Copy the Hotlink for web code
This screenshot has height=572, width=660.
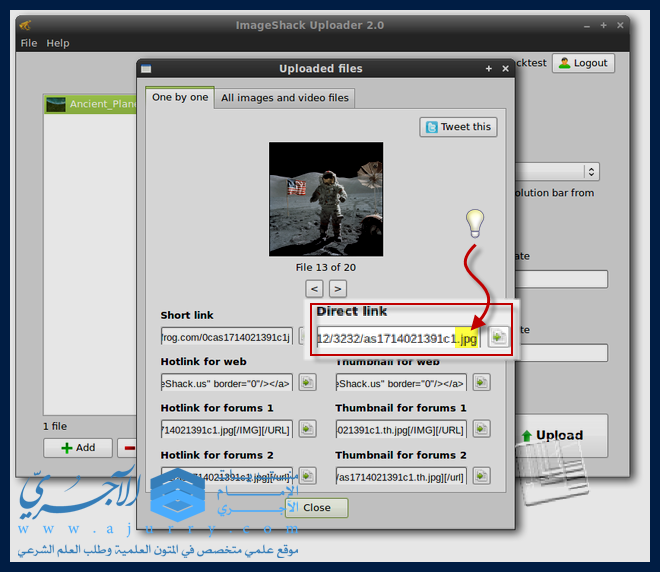tap(307, 382)
